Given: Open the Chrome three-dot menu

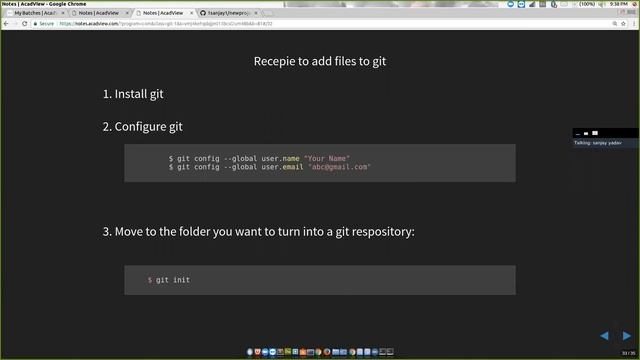Looking at the screenshot, I should click(x=634, y=24).
